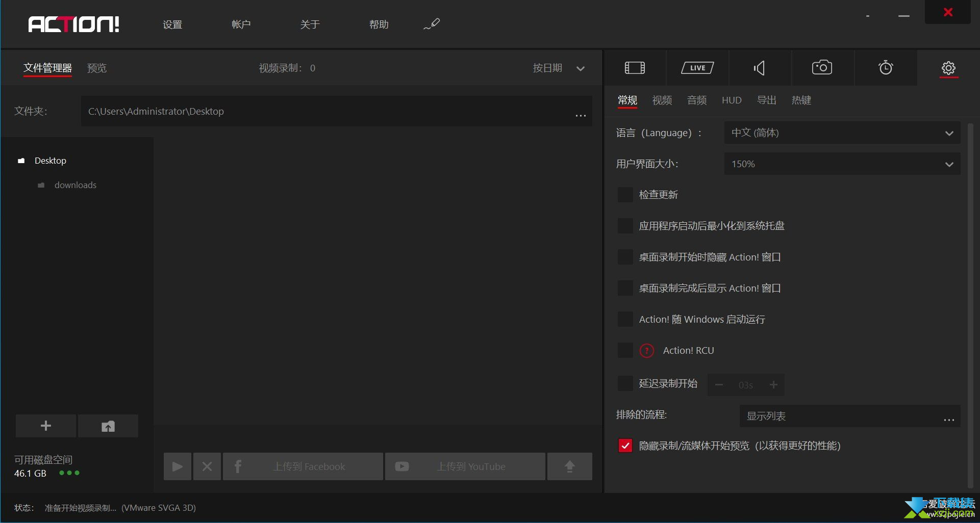Open the 设置 menu
The image size is (980, 523).
[172, 24]
